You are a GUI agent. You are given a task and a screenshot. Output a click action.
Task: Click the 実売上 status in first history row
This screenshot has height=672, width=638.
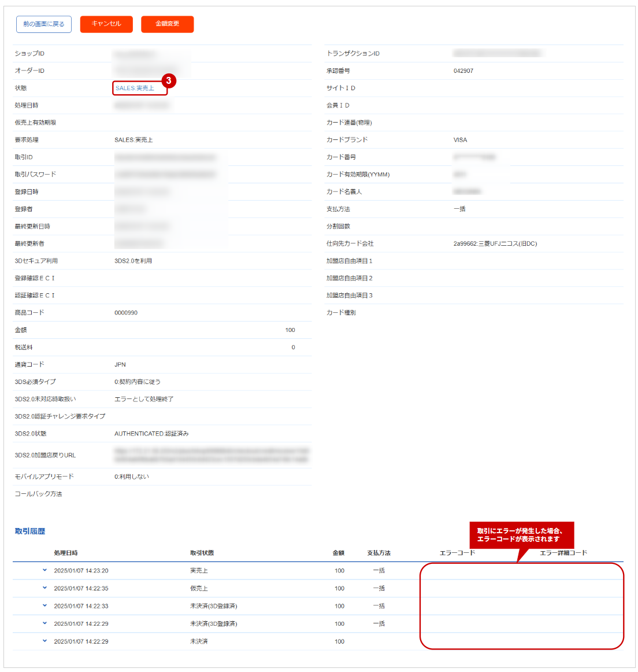[x=199, y=571]
